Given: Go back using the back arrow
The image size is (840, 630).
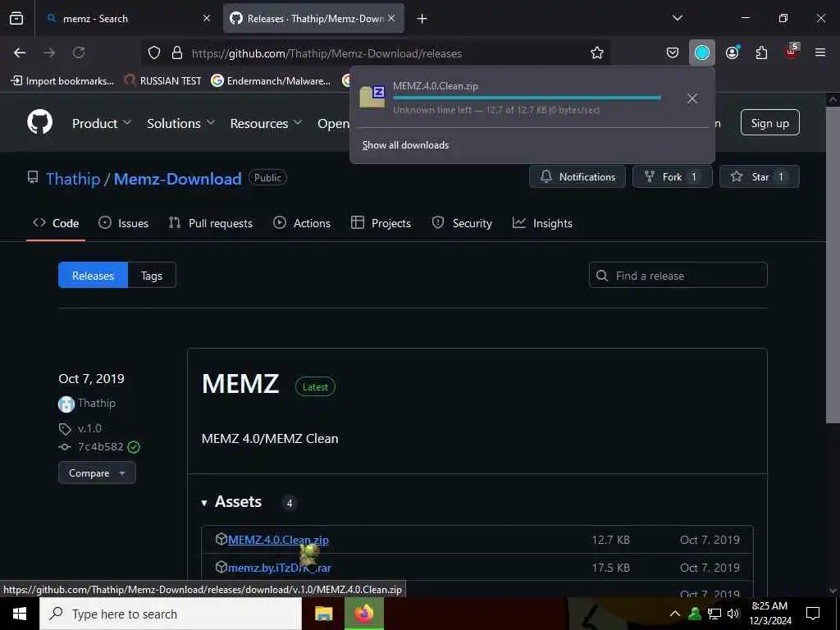Looking at the screenshot, I should (x=20, y=52).
